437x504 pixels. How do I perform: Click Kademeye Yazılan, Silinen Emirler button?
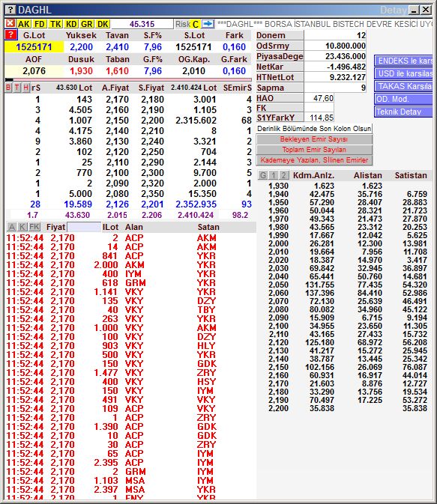(x=314, y=160)
